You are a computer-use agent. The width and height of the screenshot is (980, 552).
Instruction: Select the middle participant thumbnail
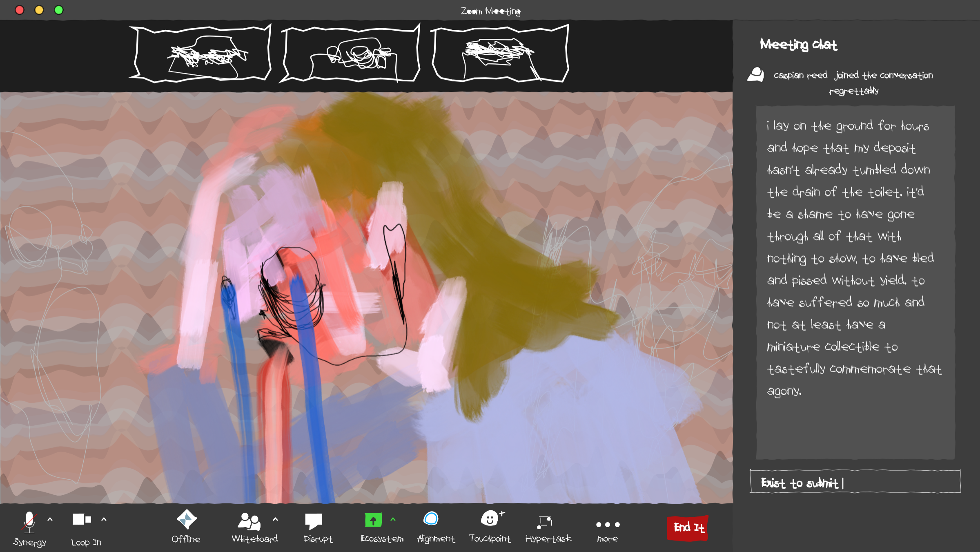(350, 54)
